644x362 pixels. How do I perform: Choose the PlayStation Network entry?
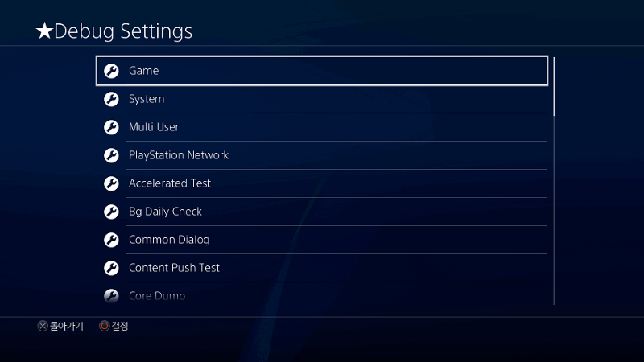click(x=321, y=155)
